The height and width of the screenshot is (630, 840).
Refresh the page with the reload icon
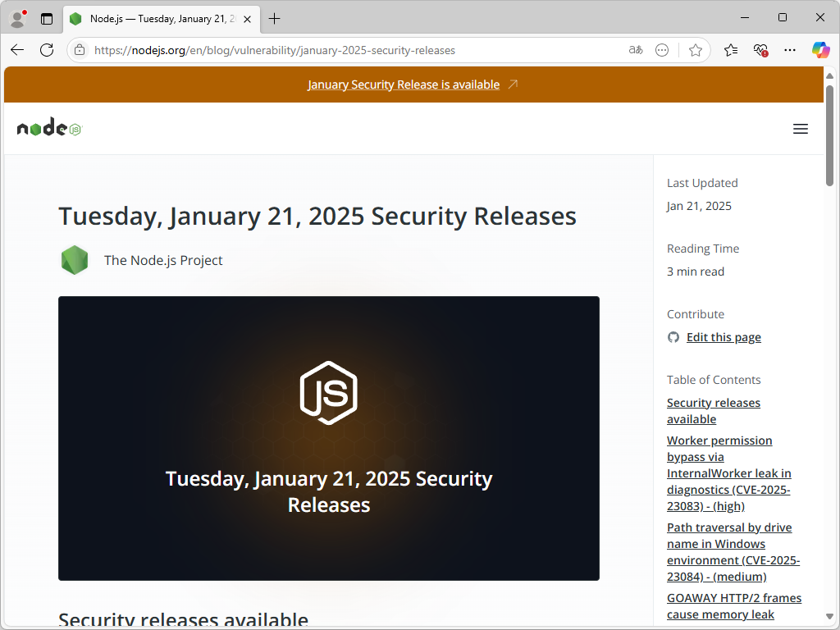[47, 50]
